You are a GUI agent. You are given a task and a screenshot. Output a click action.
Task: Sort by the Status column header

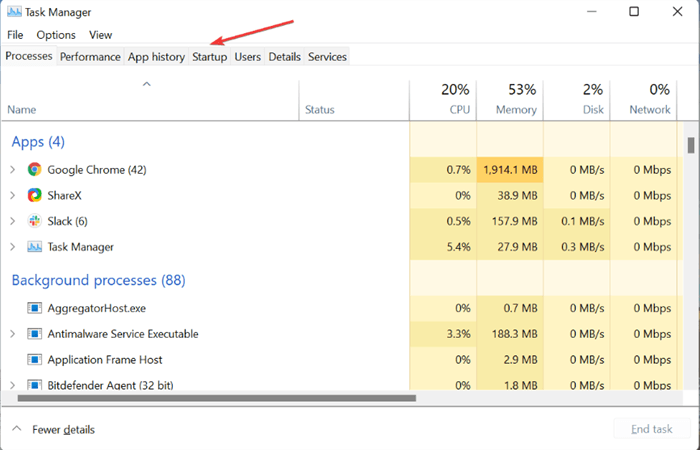tap(354, 100)
